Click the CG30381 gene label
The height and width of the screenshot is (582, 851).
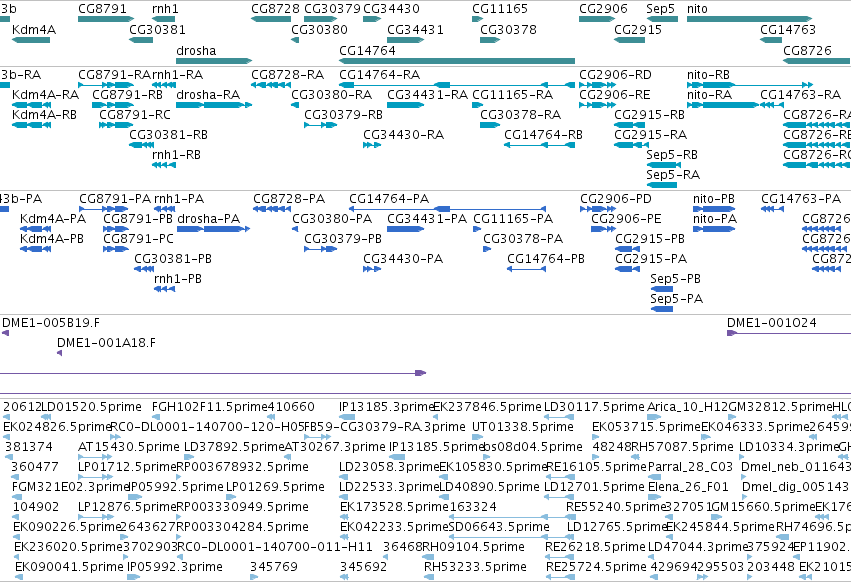(157, 29)
